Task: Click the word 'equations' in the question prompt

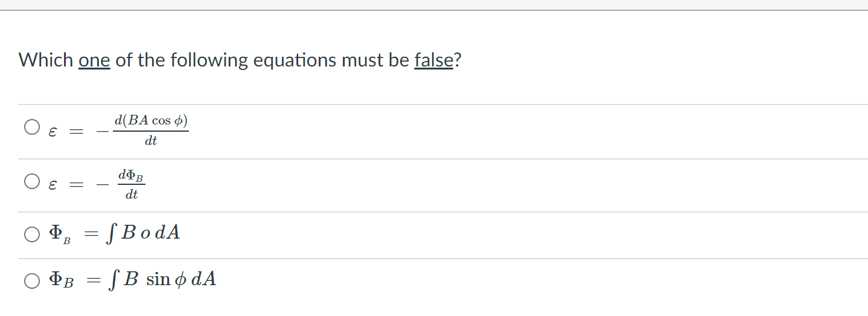Action: point(295,60)
